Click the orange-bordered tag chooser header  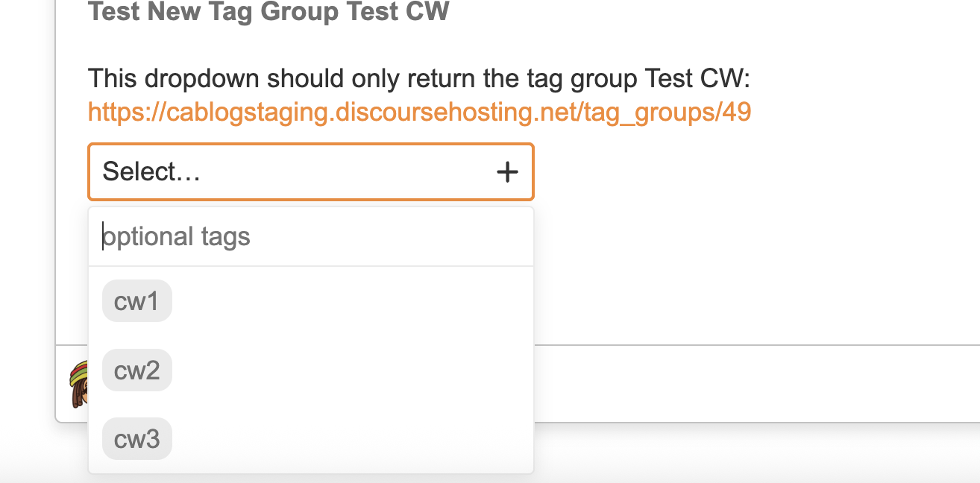[311, 172]
